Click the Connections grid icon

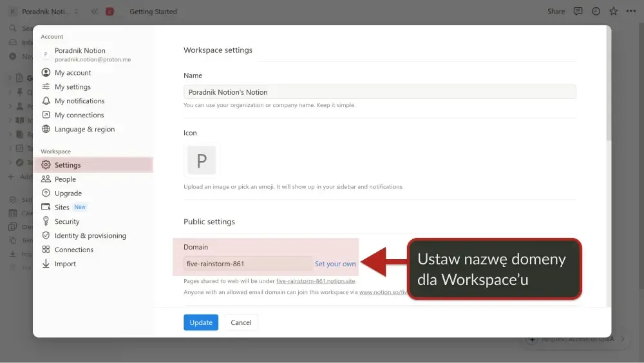46,250
